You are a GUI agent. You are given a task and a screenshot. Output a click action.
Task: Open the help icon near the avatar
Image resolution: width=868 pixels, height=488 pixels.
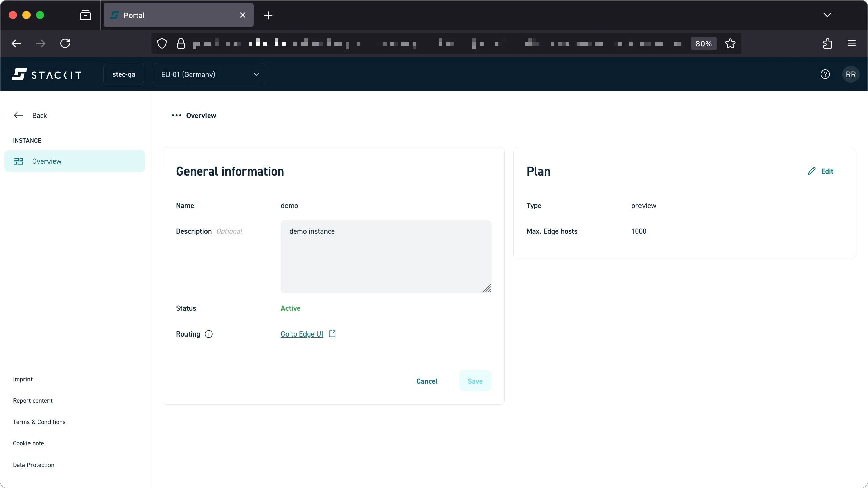click(825, 74)
